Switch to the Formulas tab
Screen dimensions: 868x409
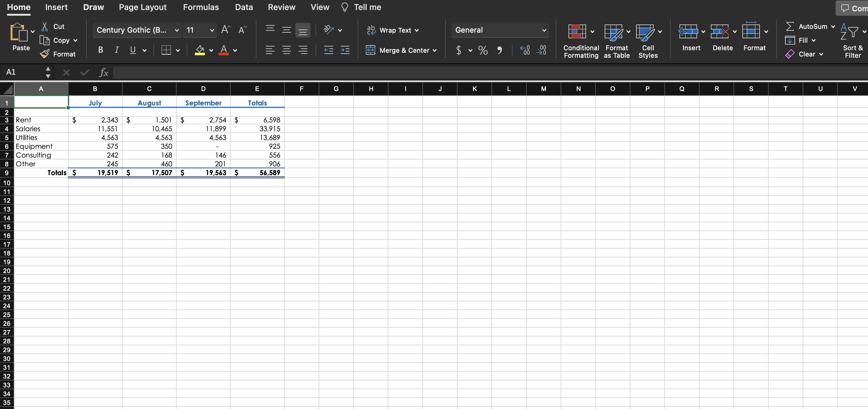[x=201, y=7]
